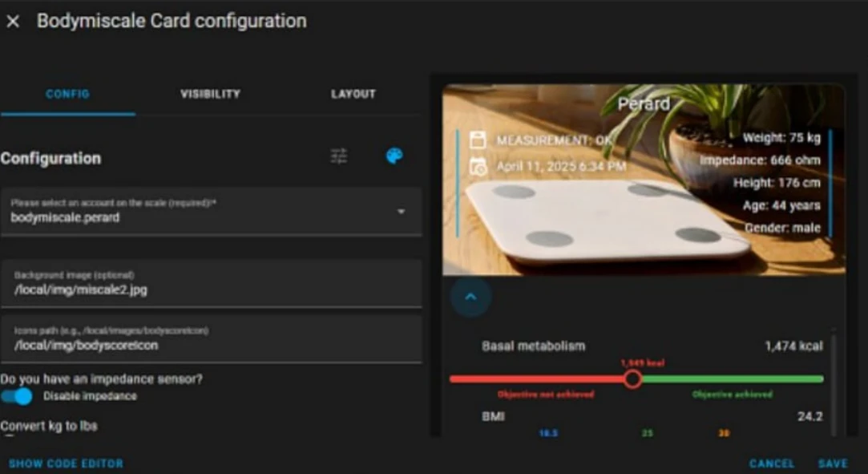This screenshot has height=474, width=868.
Task: Select the blue palette theme icon
Action: 394,156
